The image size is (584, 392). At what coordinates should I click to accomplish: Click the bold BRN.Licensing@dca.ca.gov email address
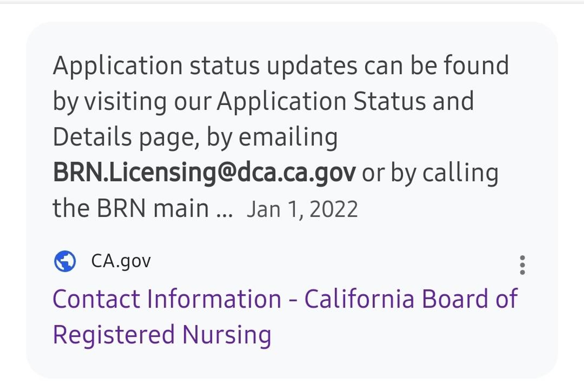[204, 173]
